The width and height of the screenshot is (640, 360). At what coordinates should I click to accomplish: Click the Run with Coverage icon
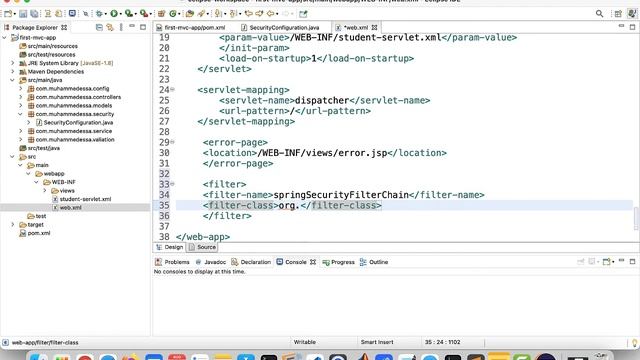click(x=129, y=14)
